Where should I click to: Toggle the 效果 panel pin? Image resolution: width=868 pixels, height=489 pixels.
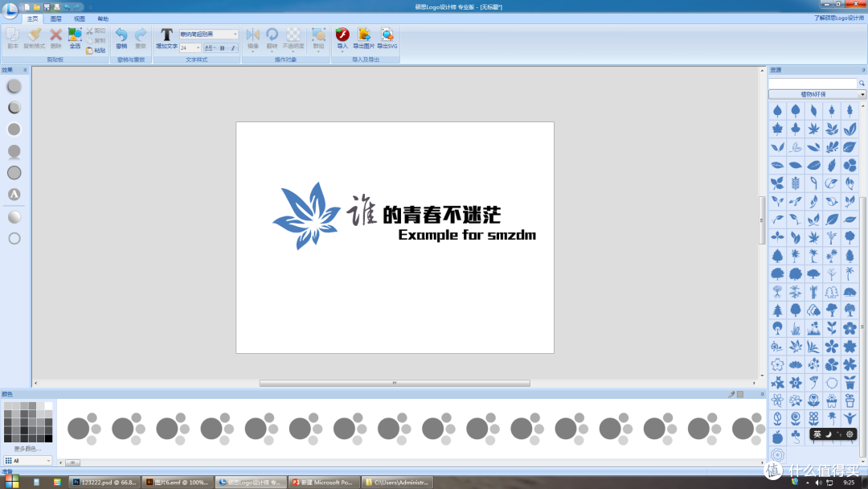pyautogui.click(x=25, y=70)
